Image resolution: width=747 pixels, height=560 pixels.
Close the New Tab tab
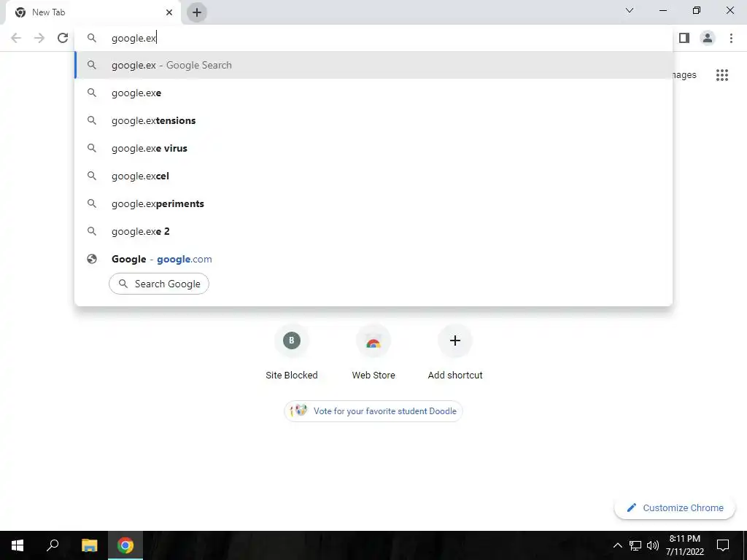click(169, 12)
